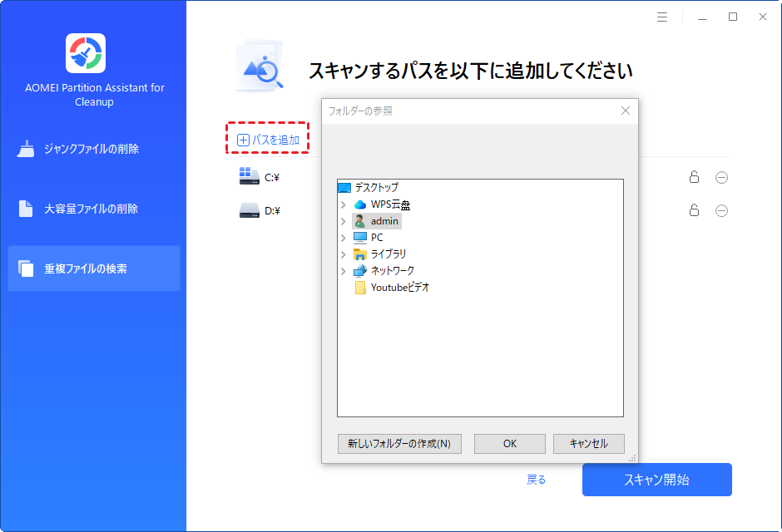The height and width of the screenshot is (532, 782).
Task: Switch to the ジャンクファイルの削除 section
Action: point(93,150)
